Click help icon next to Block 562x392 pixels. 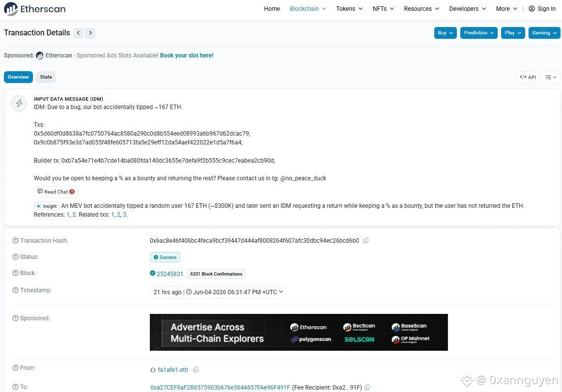[x=15, y=273]
